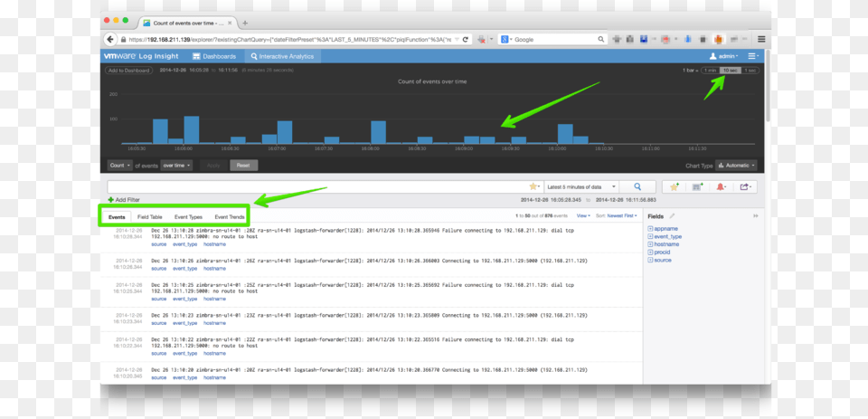
Task: Add query to dashboard with grid-plus icon
Action: (x=697, y=186)
